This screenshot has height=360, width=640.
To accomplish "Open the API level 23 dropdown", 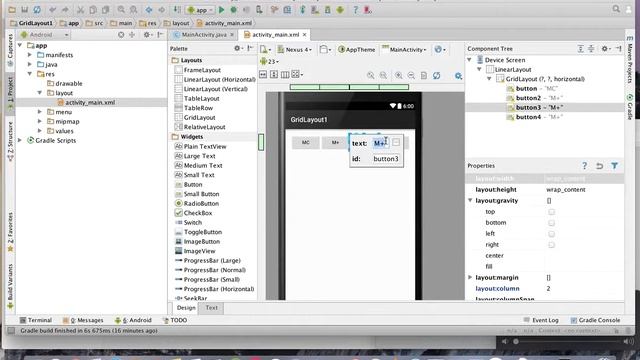I will (x=269, y=62).
